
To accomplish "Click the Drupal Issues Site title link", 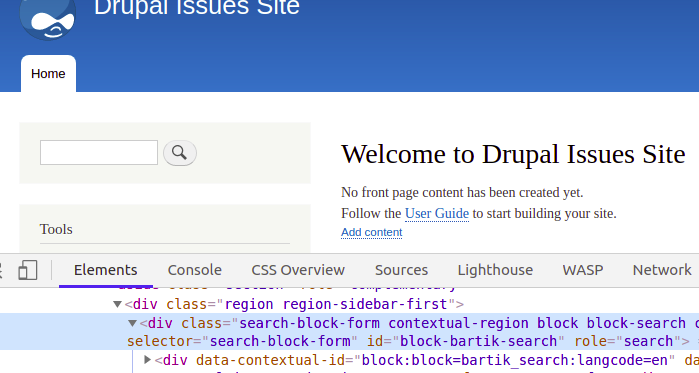I will pyautogui.click(x=197, y=7).
